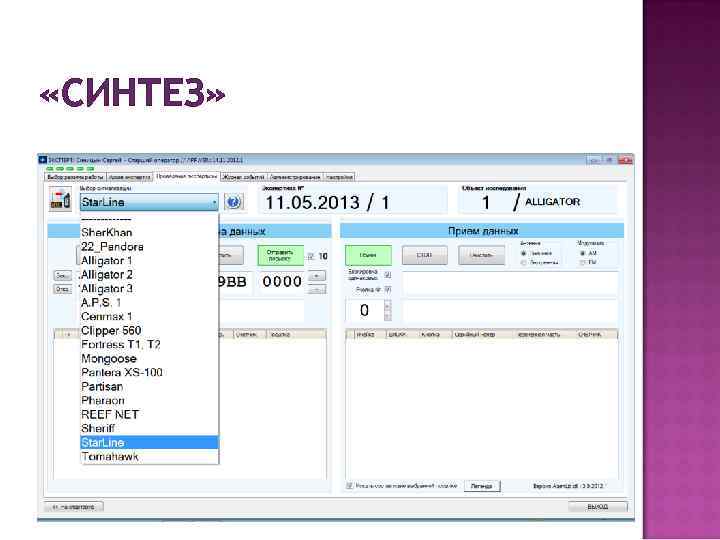
Task: Select Sheriff in the alarm list
Action: 149,428
